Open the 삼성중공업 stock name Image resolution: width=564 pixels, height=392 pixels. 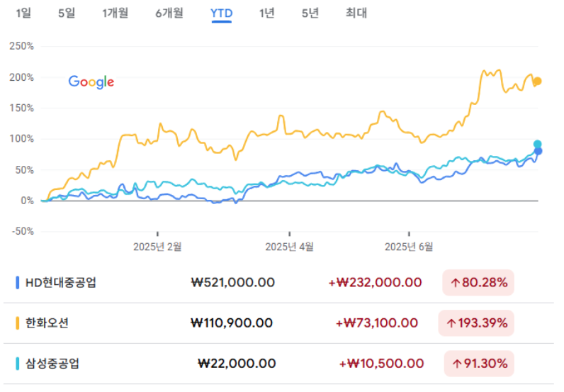[52, 364]
